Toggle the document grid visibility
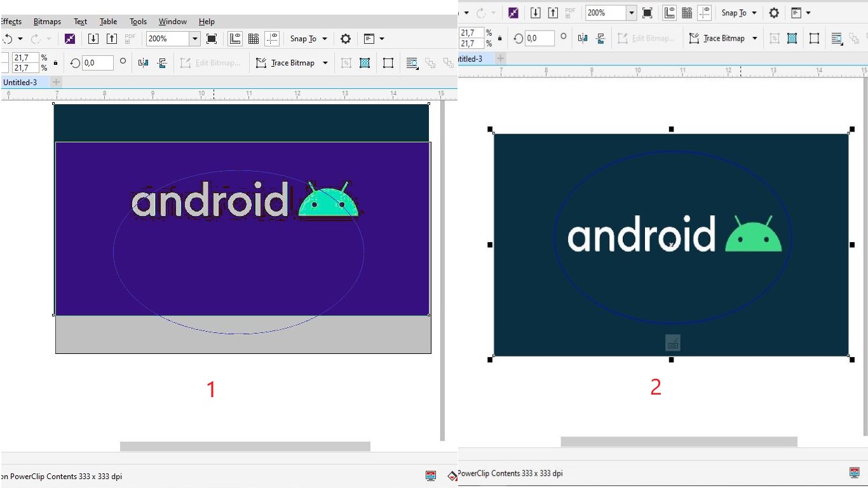This screenshot has width=868, height=488. click(254, 39)
